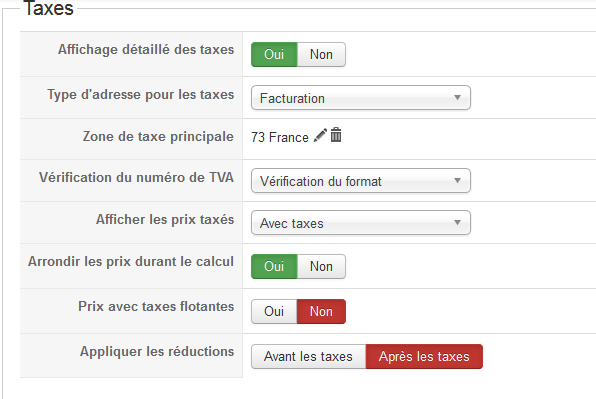Click the 'Zone de taxe principale' label
The height and width of the screenshot is (399, 596).
coord(158,136)
